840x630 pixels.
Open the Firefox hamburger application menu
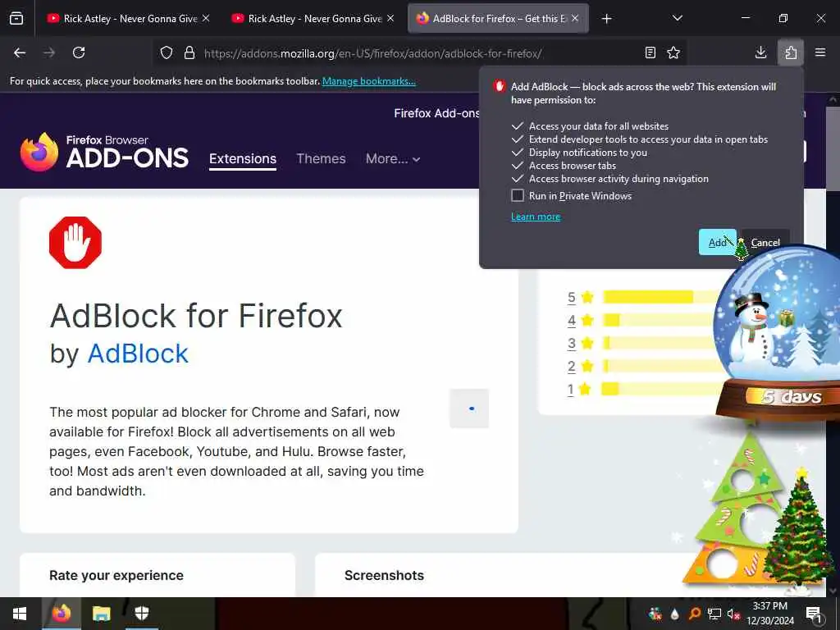point(820,52)
